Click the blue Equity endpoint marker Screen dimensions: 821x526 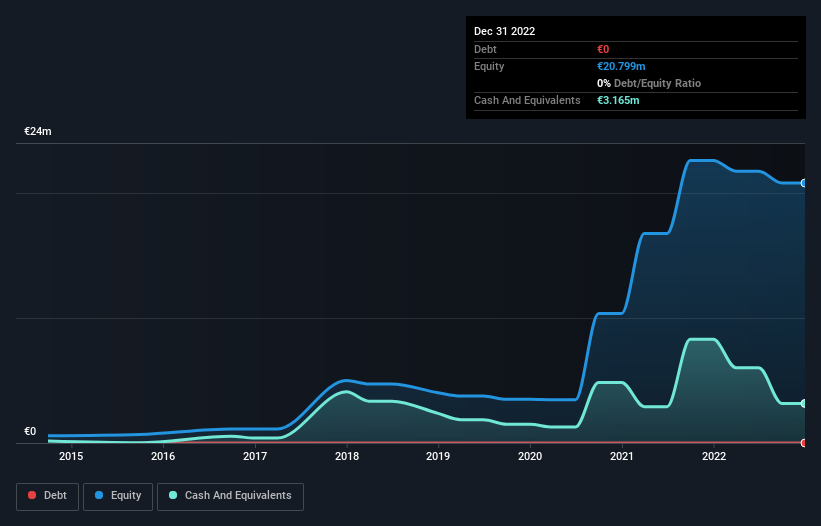pyautogui.click(x=804, y=183)
